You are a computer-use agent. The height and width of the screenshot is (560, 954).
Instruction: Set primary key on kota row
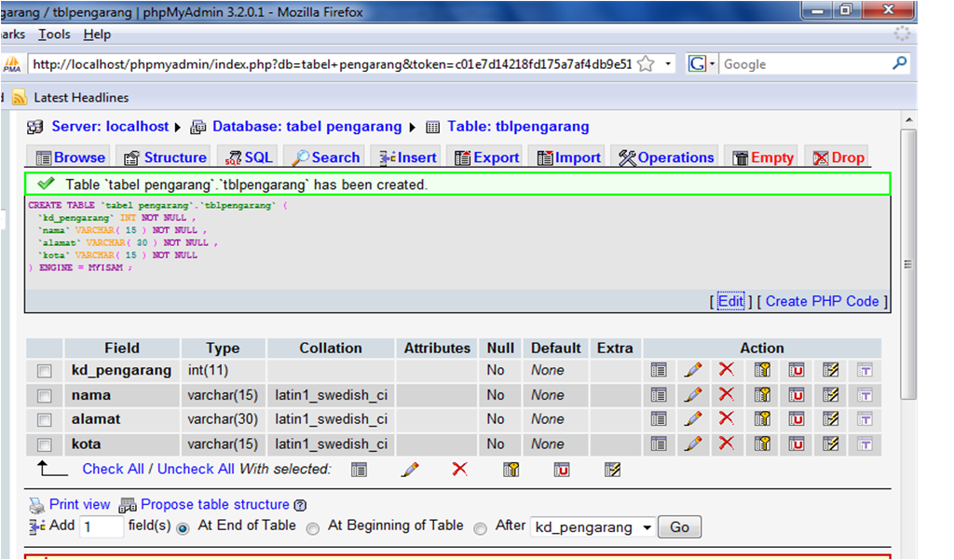click(x=762, y=444)
